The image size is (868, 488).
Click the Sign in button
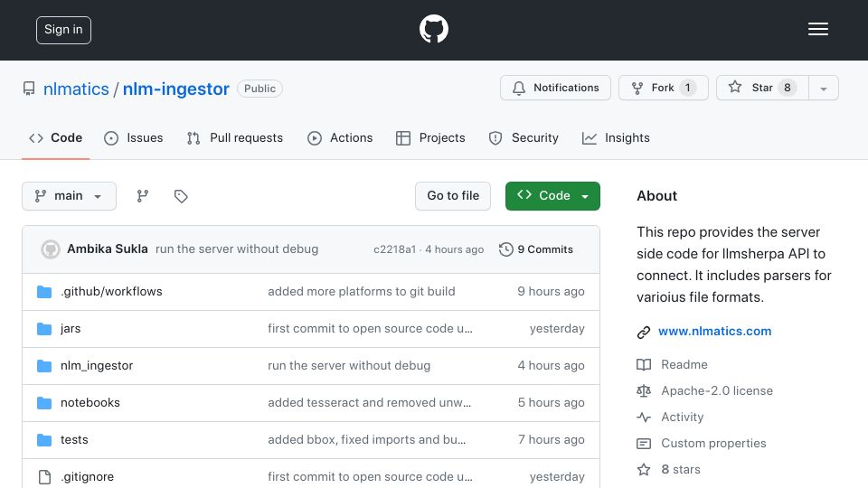pyautogui.click(x=63, y=30)
